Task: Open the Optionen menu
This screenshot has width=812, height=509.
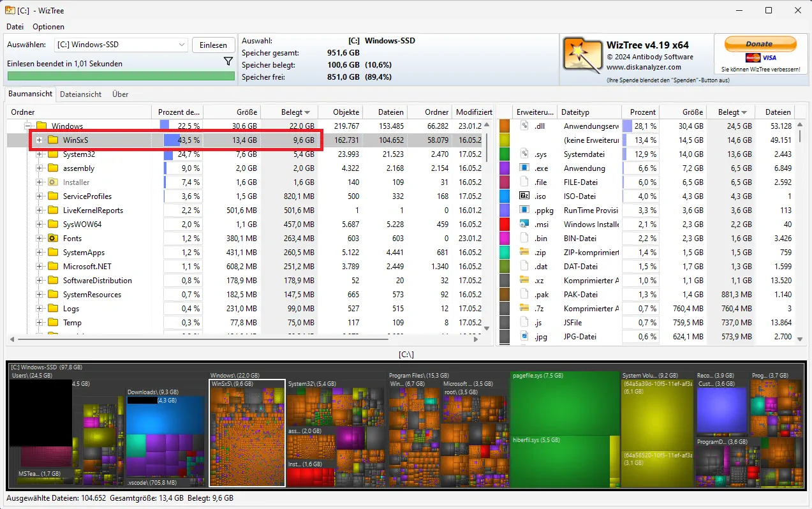Action: [48, 27]
